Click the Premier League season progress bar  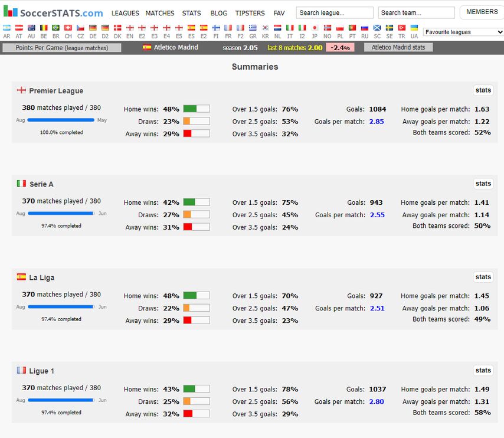click(x=61, y=120)
